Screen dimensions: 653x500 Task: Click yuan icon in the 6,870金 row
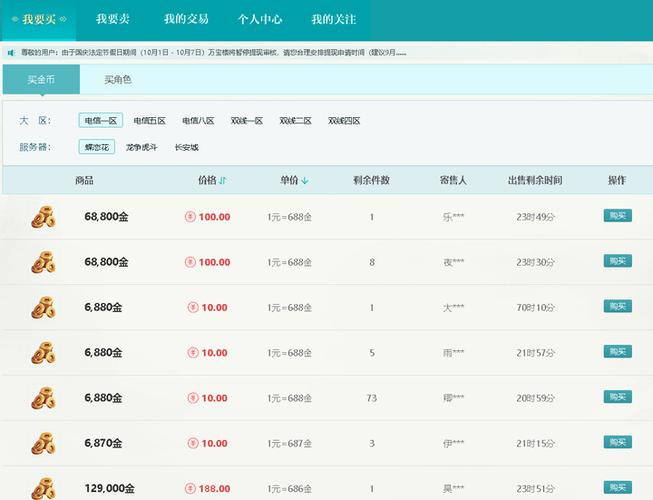[x=193, y=443]
